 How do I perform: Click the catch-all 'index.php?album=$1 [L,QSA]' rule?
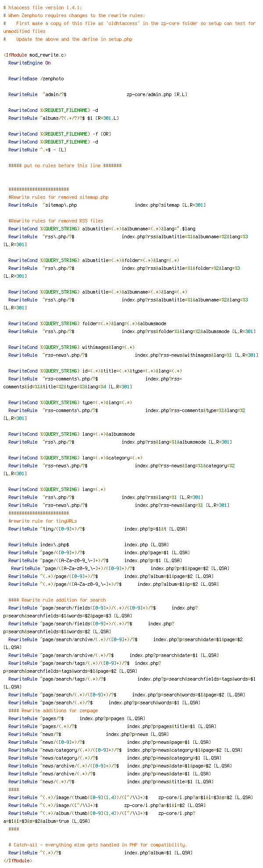coord(100,853)
